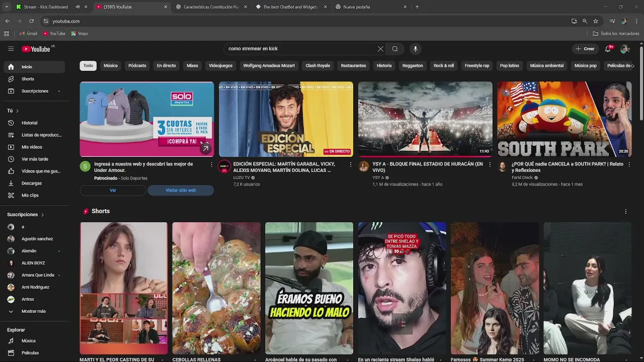Screen dimensions: 644x362
Task: Open Farid Dieck channel link
Action: (x=522, y=177)
